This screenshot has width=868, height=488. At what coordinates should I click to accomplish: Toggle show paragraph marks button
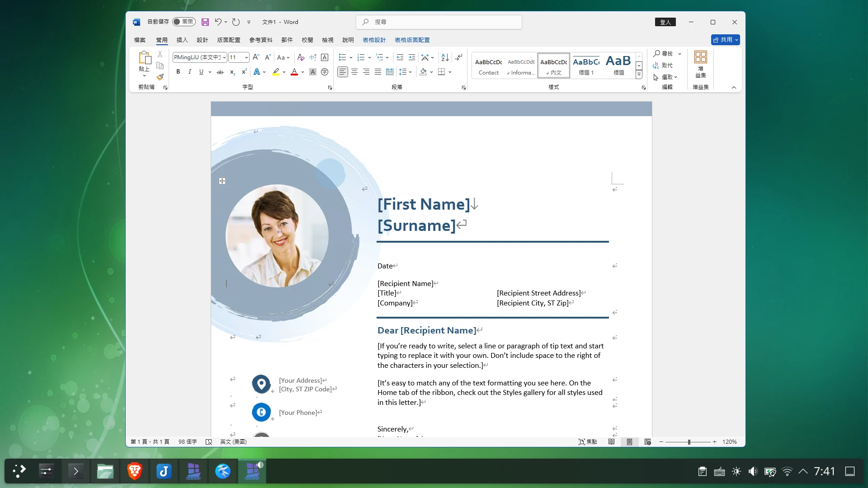[458, 57]
